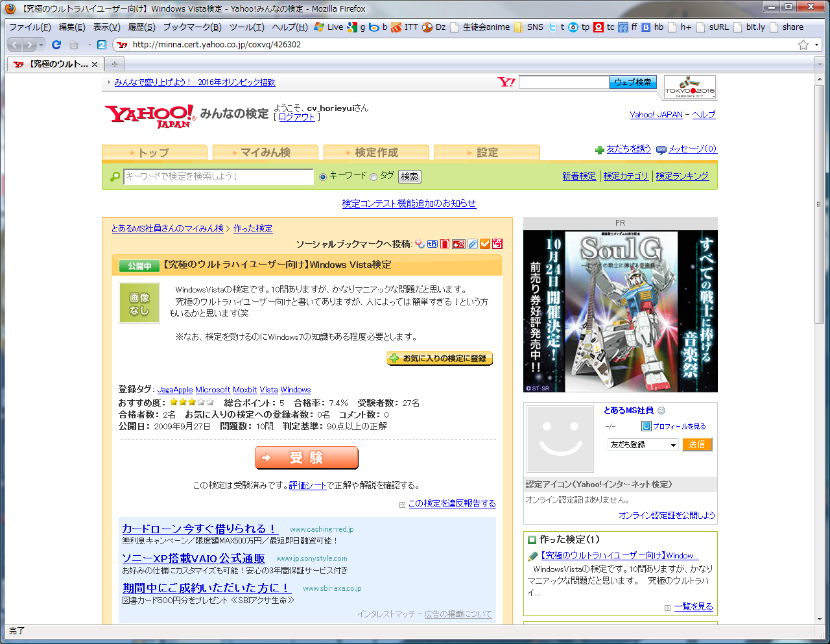
Task: Open the new tab plus button
Action: pos(115,64)
